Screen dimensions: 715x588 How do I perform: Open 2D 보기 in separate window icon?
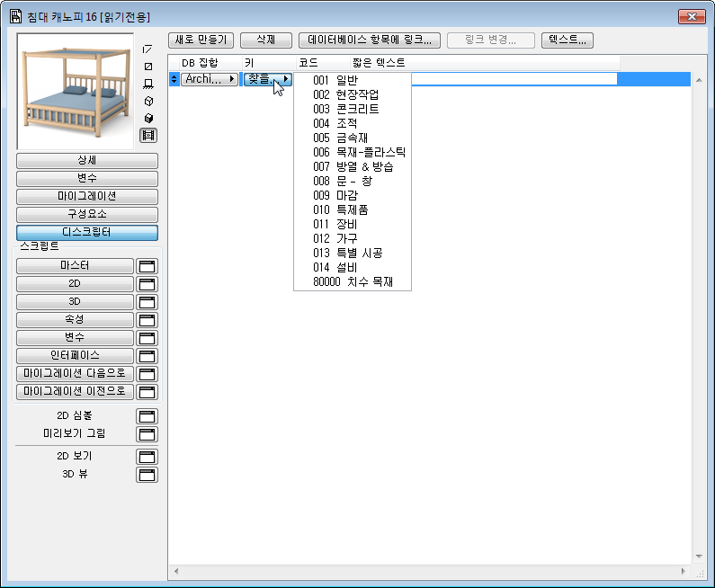pos(147,457)
